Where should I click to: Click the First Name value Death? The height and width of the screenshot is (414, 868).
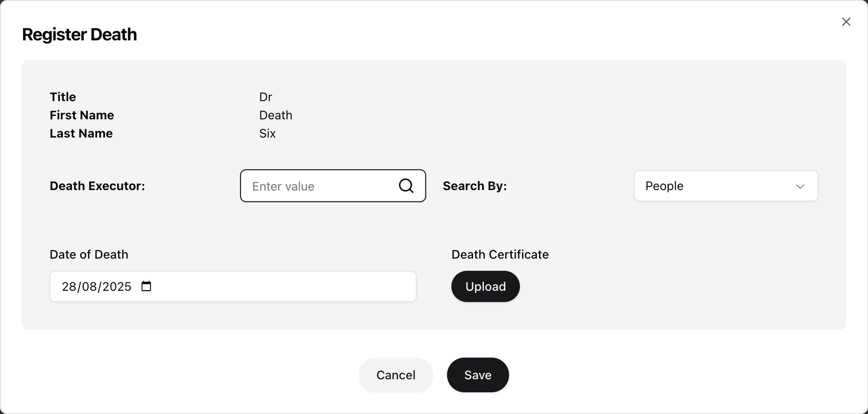(x=276, y=115)
